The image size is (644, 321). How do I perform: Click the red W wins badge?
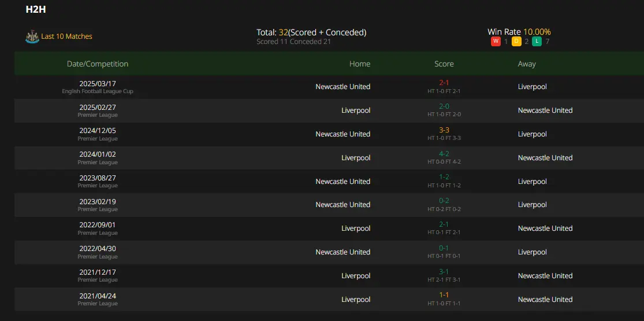496,42
